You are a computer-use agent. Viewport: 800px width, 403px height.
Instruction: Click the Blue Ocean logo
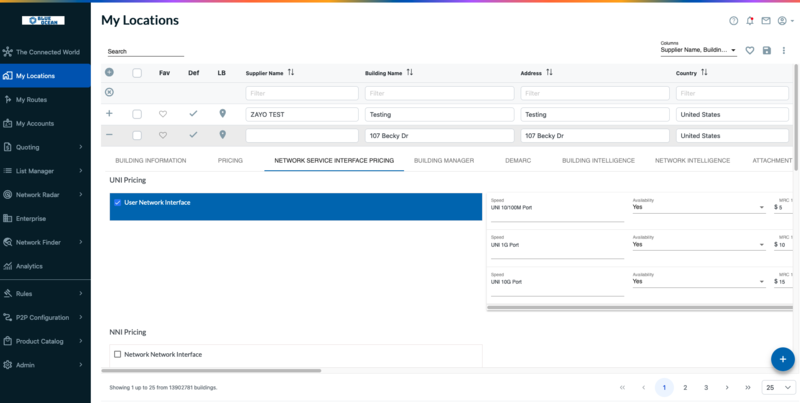click(x=43, y=20)
